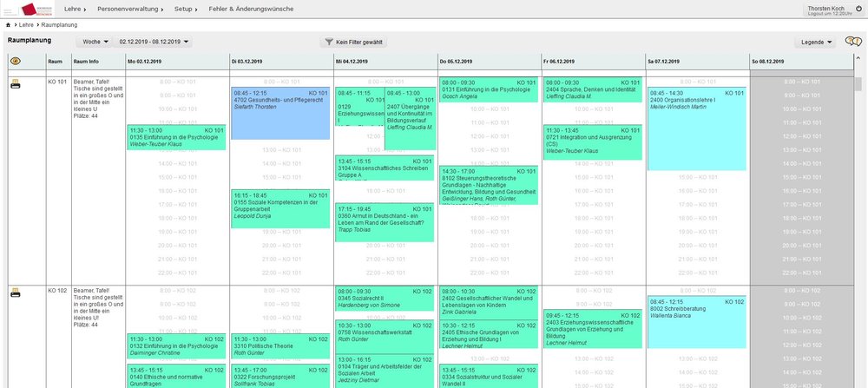Open the Lehre menu
This screenshot has width=868, height=388.
[80, 8]
